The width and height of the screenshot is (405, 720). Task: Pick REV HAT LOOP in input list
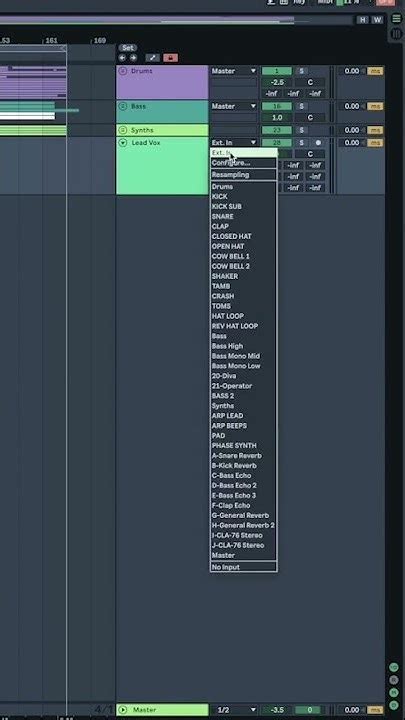(244, 326)
